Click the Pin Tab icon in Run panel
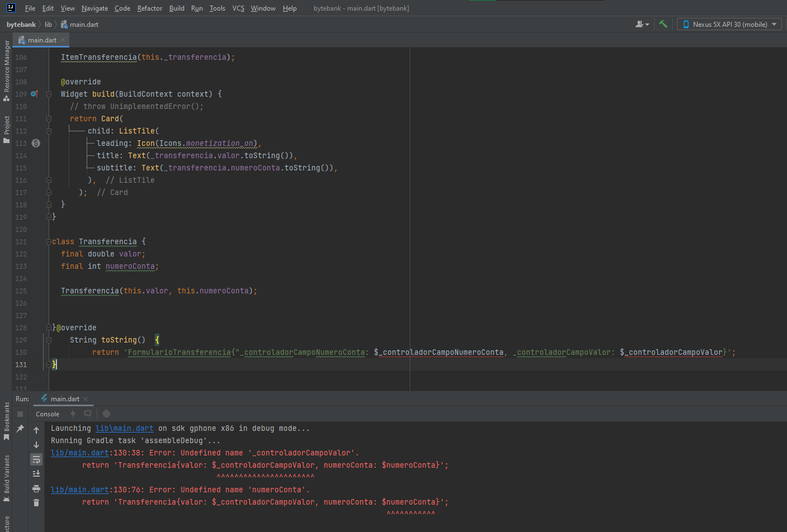This screenshot has width=787, height=532. pos(20,429)
